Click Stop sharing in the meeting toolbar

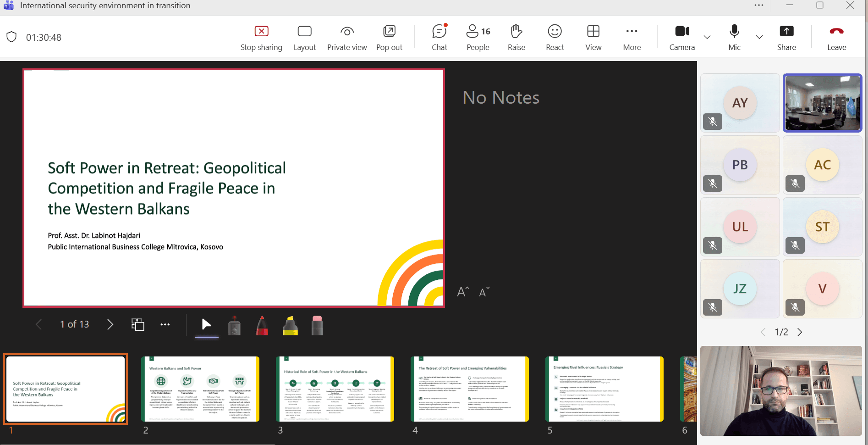point(261,38)
